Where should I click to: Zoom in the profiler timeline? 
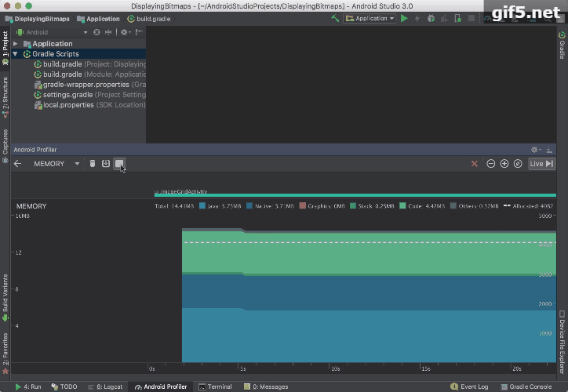point(504,164)
